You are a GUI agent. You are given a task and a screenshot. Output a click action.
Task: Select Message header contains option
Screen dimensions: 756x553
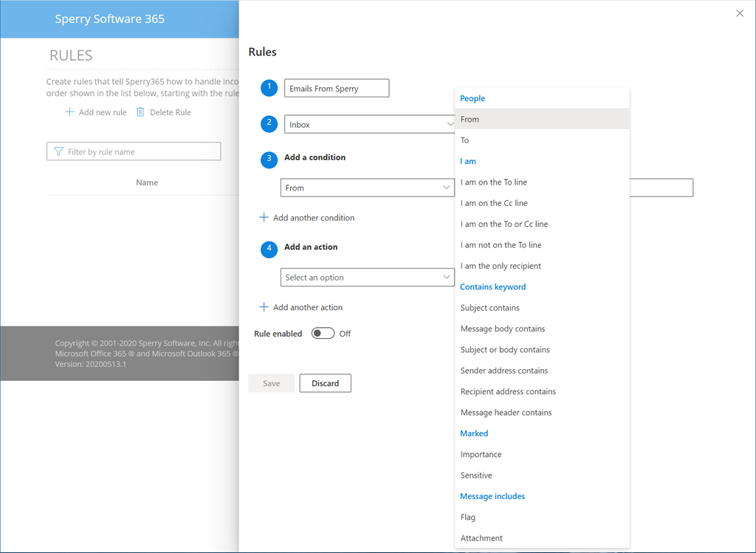(542, 413)
